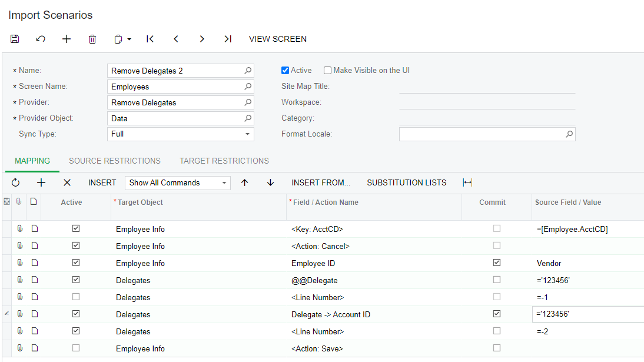This screenshot has height=362, width=644.
Task: Add a new import scenario record
Action: pos(67,39)
